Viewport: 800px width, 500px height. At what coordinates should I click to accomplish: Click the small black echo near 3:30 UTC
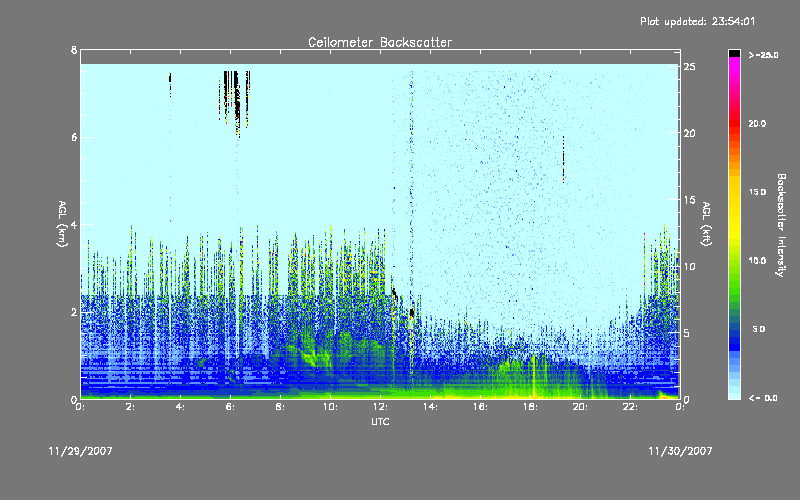coord(170,84)
